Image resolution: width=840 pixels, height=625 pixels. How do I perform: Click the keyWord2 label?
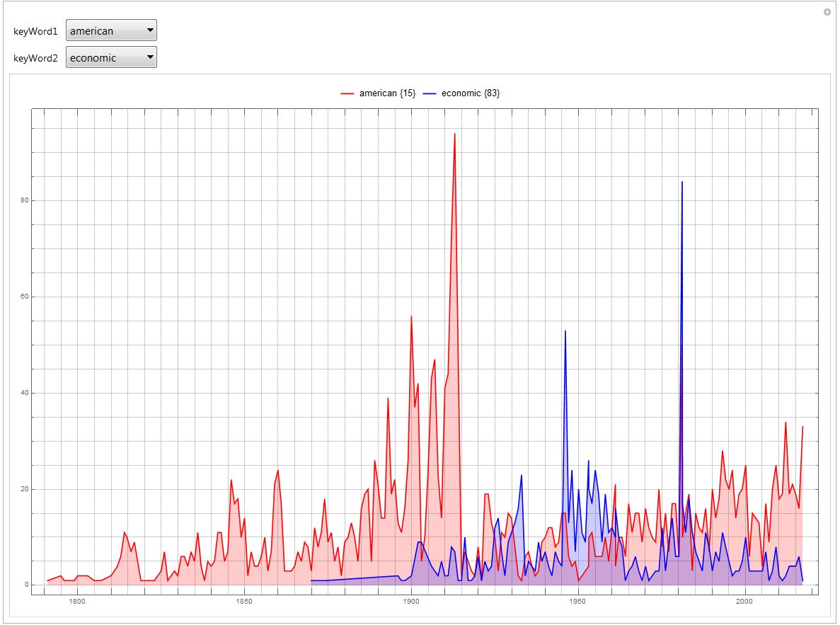[x=35, y=59]
